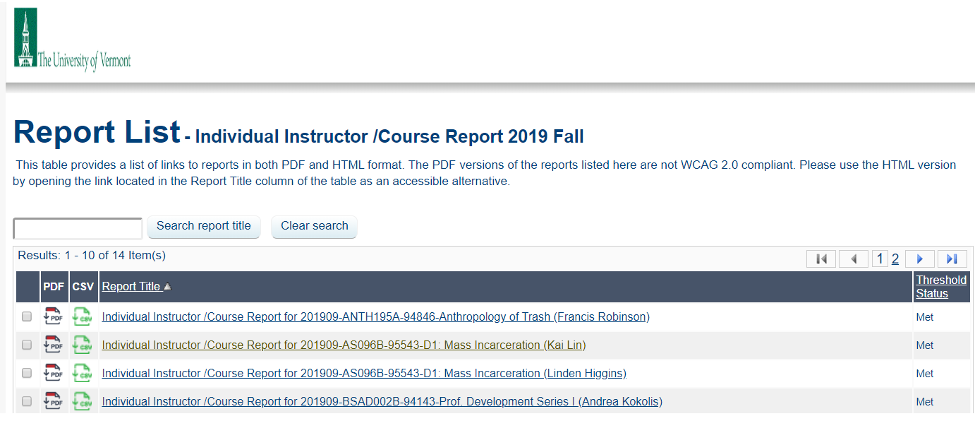Download CSV for Linden Higgins report
Screen dimensions: 977x422
pos(82,373)
